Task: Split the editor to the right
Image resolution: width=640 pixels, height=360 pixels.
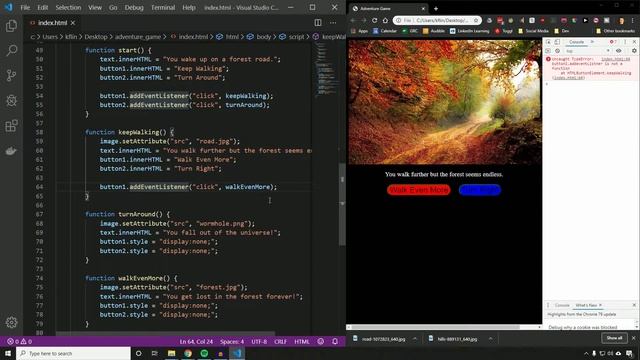Action: point(318,23)
